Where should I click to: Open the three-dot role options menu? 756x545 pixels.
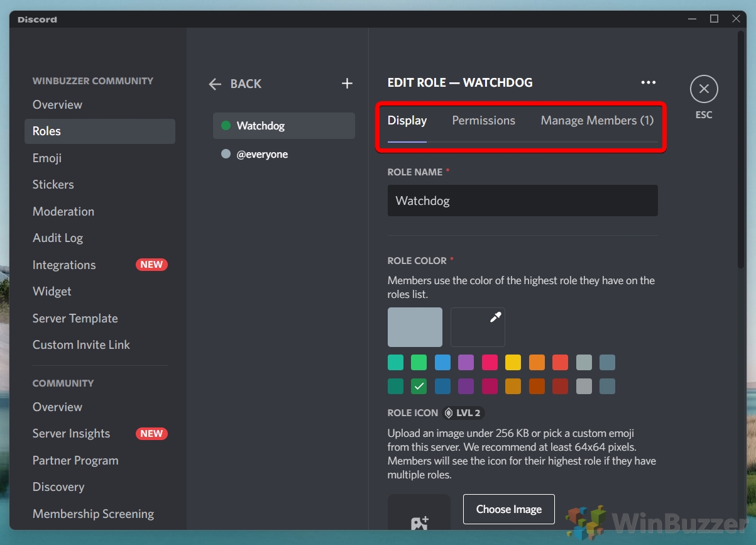click(x=648, y=82)
